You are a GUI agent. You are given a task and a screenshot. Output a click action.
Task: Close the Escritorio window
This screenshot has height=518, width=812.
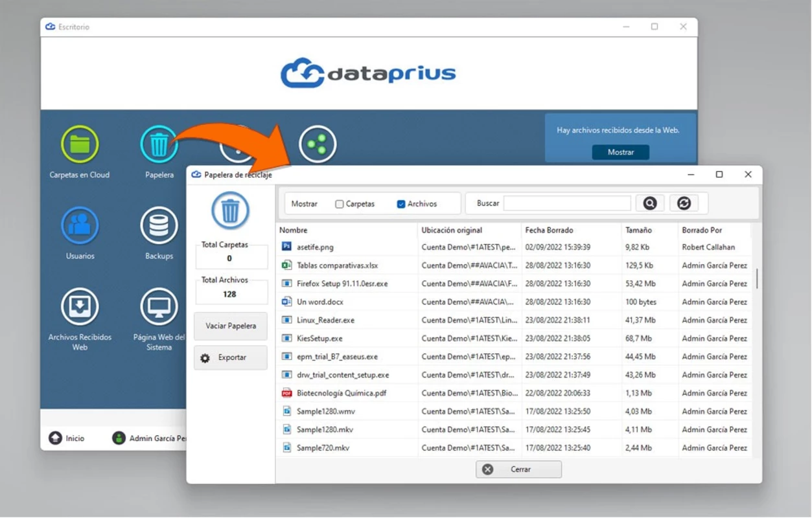[683, 27]
